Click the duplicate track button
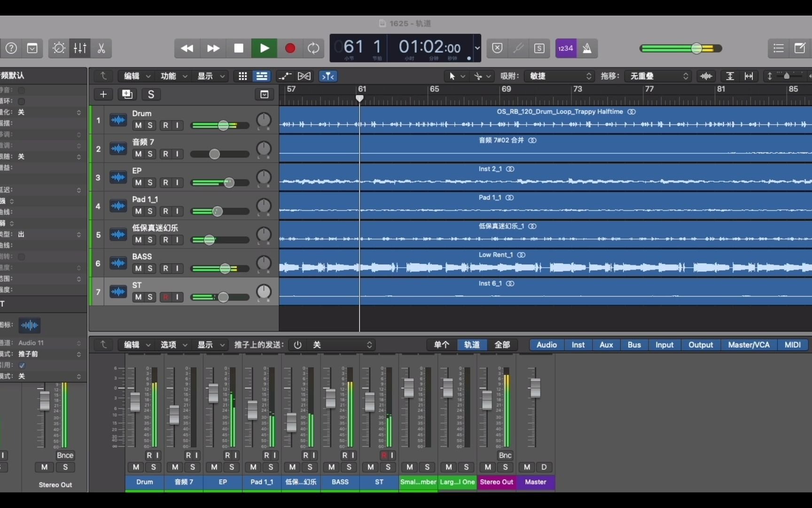The width and height of the screenshot is (812, 508). click(x=127, y=95)
